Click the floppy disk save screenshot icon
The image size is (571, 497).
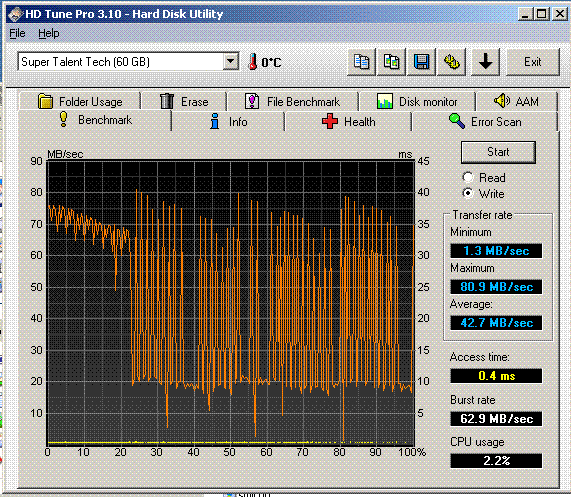point(421,62)
